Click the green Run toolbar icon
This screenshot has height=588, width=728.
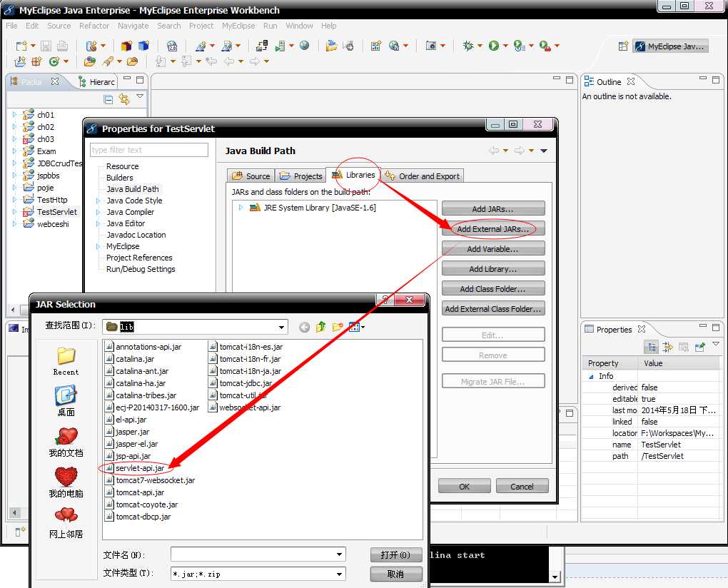point(493,46)
